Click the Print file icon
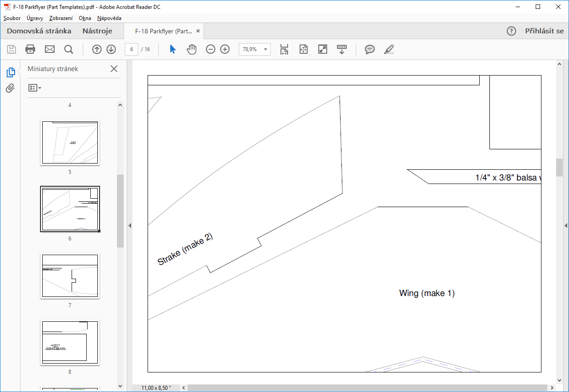The width and height of the screenshot is (569, 392). pos(30,49)
